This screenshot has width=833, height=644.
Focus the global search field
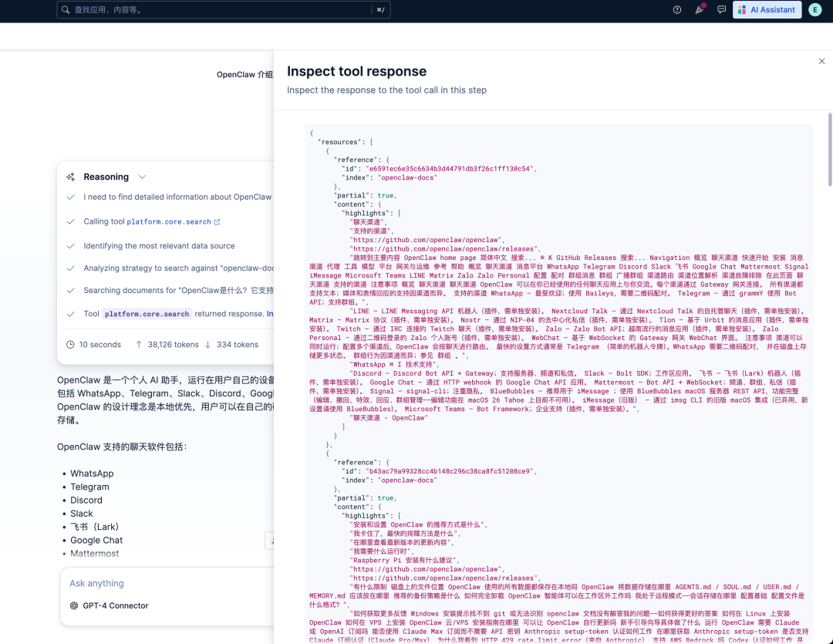pos(223,9)
